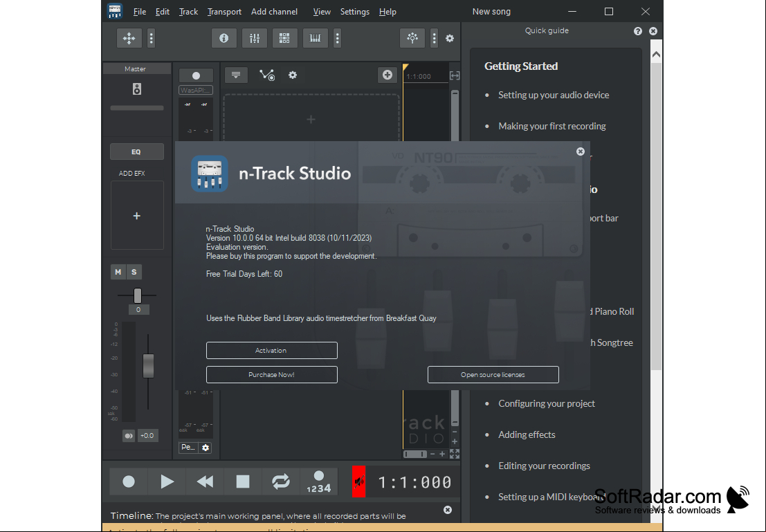Click the Master pan slider knob
The height and width of the screenshot is (532, 766).
point(138,295)
